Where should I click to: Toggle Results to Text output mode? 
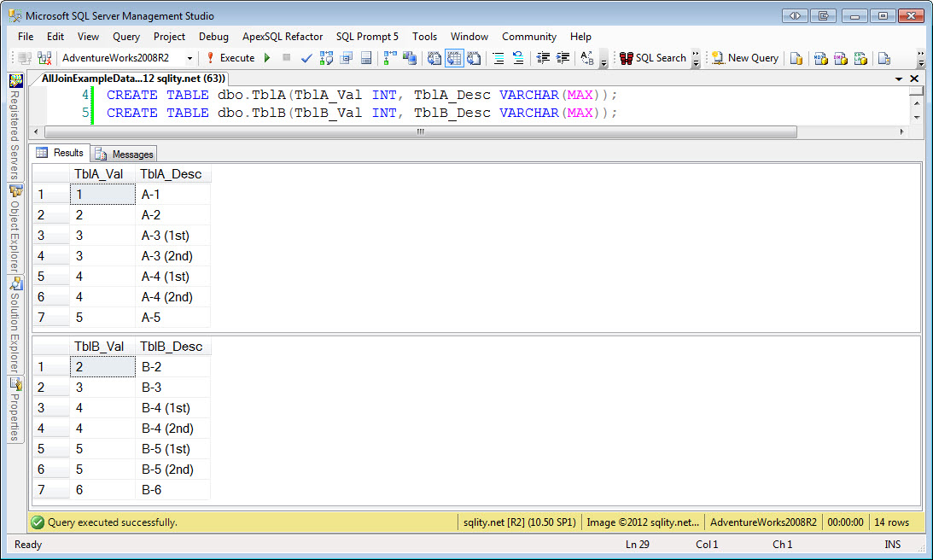point(434,58)
